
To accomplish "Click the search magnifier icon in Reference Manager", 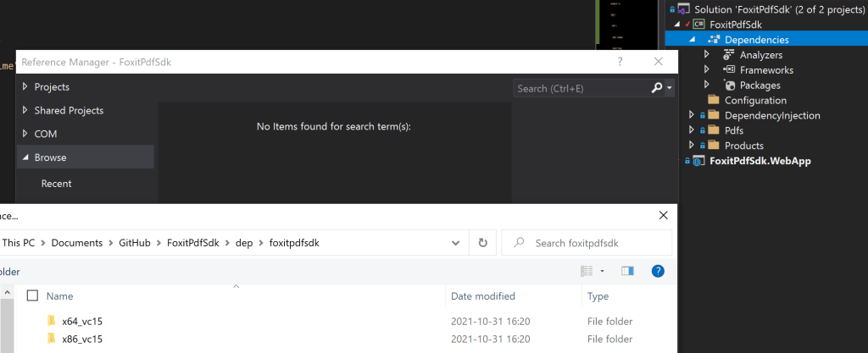I will 657,88.
